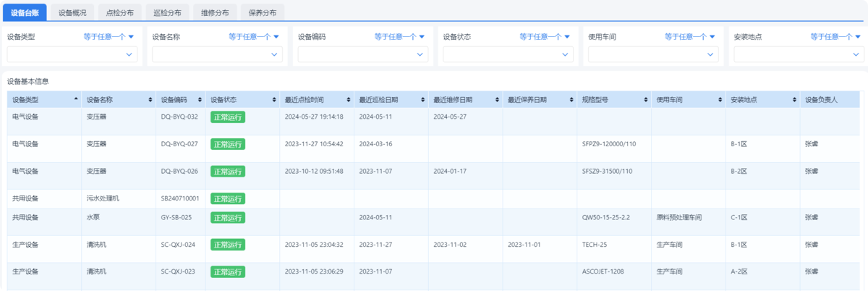
Task: Click sort icon in 最近巡检日期 header
Action: click(x=423, y=99)
